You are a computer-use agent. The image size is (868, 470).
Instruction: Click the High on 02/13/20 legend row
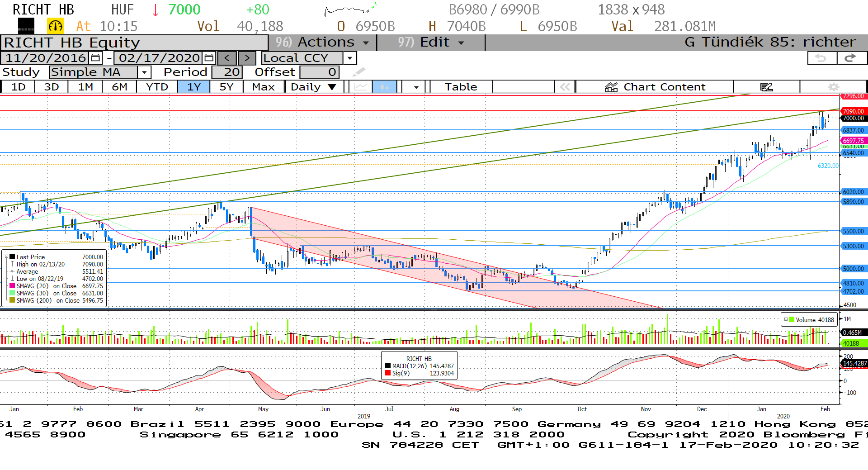point(56,264)
